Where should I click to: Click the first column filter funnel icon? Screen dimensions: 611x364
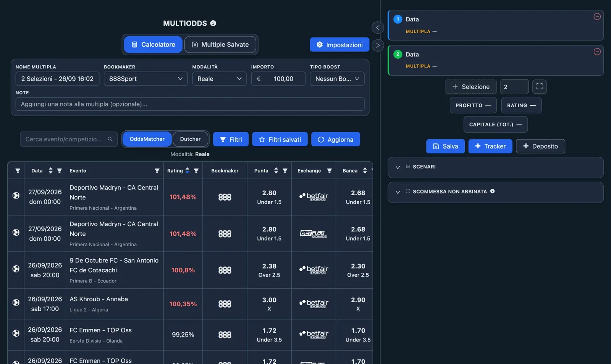point(18,171)
